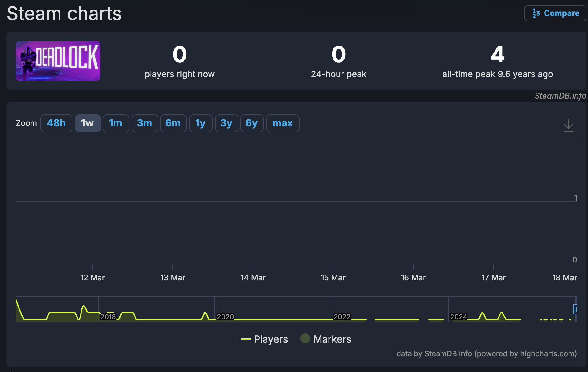Open the highcharts.com data credit link

coord(487,353)
